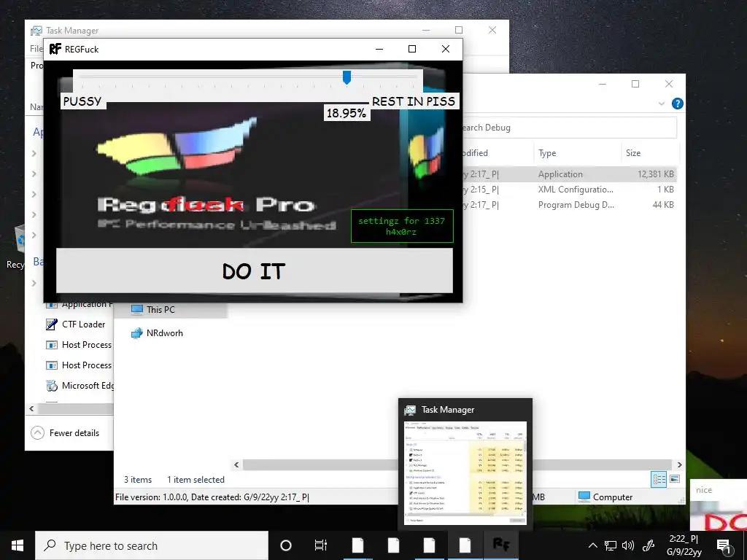Viewport: 747px width, 560px height.
Task: Click the '3 items' status text
Action: (x=138, y=480)
